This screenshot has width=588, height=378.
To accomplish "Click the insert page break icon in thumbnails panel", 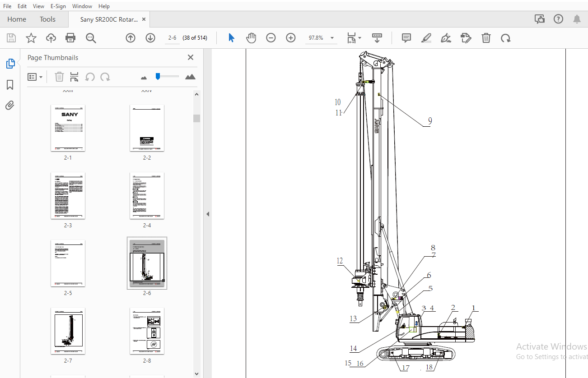I will point(75,77).
